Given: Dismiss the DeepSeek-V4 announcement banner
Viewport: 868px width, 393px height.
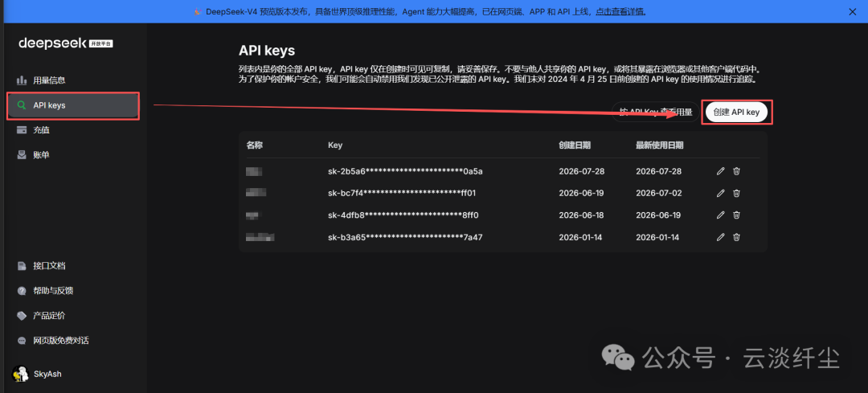Looking at the screenshot, I should [x=853, y=11].
